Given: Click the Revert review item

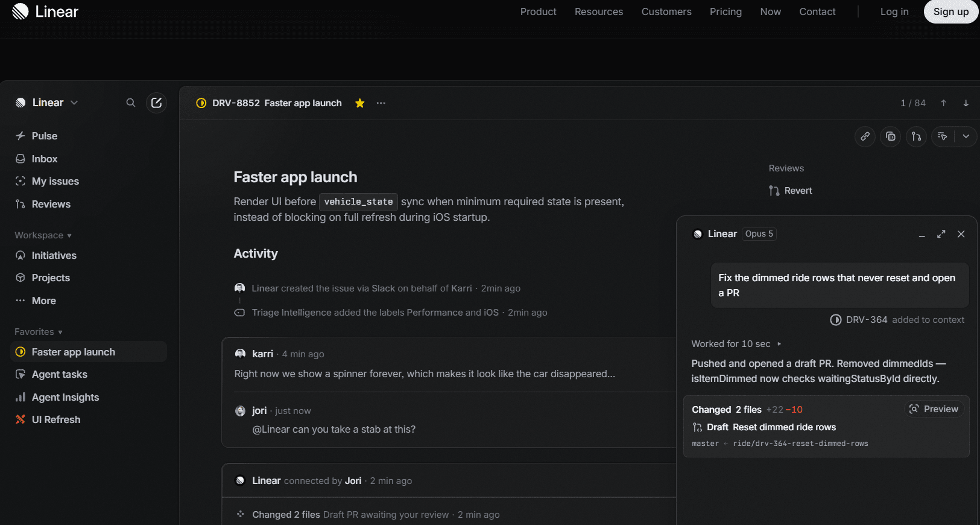Looking at the screenshot, I should pos(791,191).
